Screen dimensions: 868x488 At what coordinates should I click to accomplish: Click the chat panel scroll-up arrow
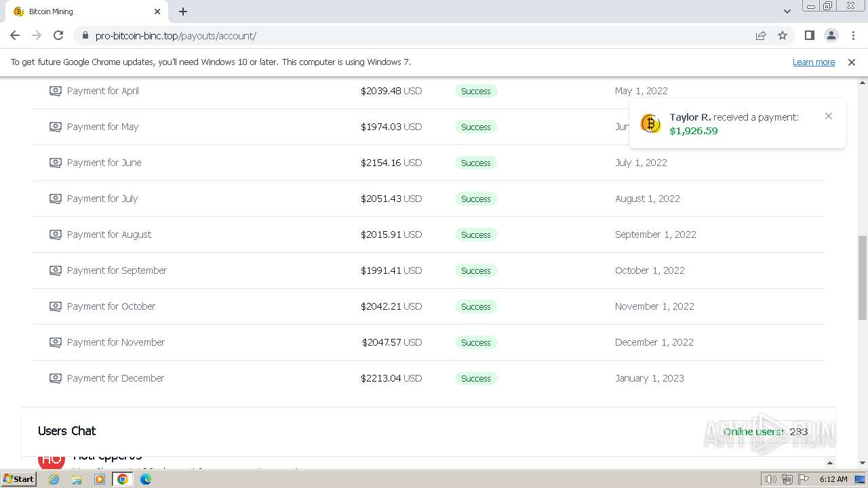(x=829, y=463)
